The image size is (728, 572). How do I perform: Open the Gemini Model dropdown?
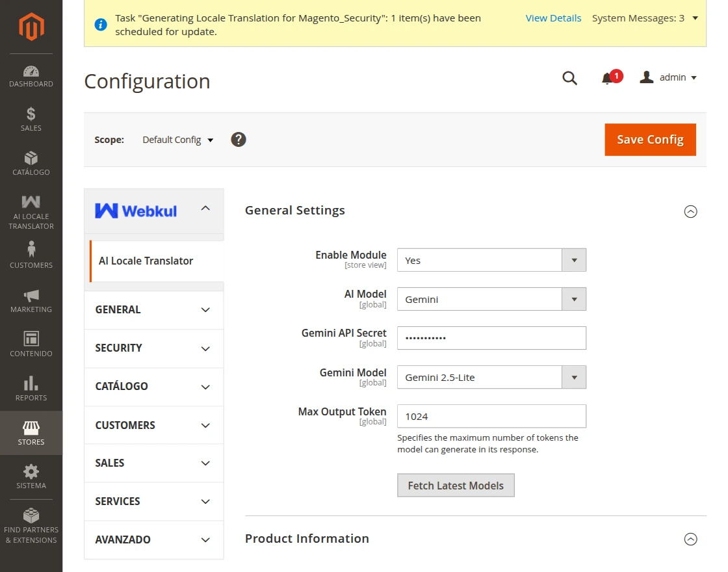(x=491, y=377)
